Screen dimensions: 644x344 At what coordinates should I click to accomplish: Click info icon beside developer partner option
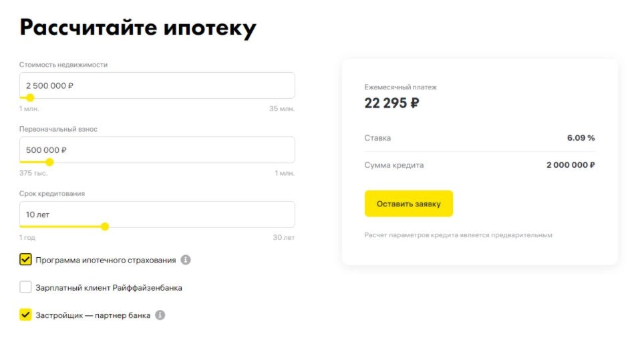(160, 315)
